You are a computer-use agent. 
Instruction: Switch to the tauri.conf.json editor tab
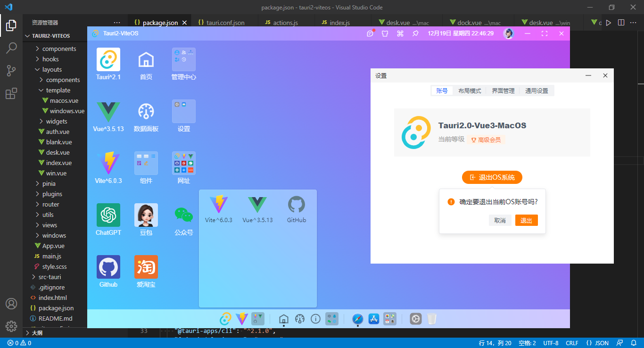225,22
